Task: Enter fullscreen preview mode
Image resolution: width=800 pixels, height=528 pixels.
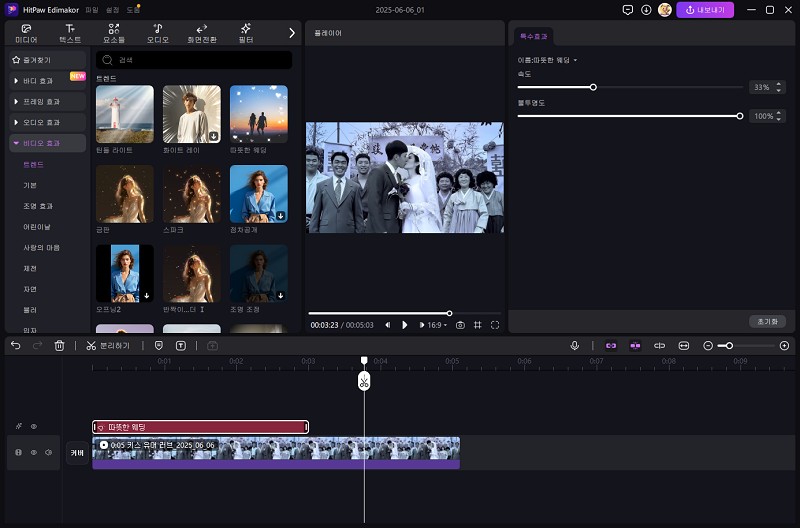Action: [x=495, y=325]
